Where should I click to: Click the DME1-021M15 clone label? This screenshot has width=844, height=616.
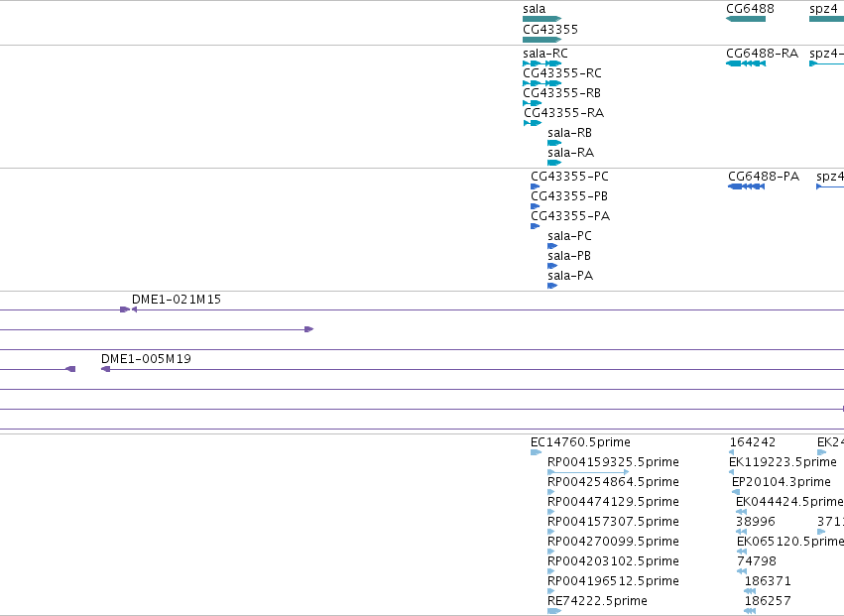point(177,300)
